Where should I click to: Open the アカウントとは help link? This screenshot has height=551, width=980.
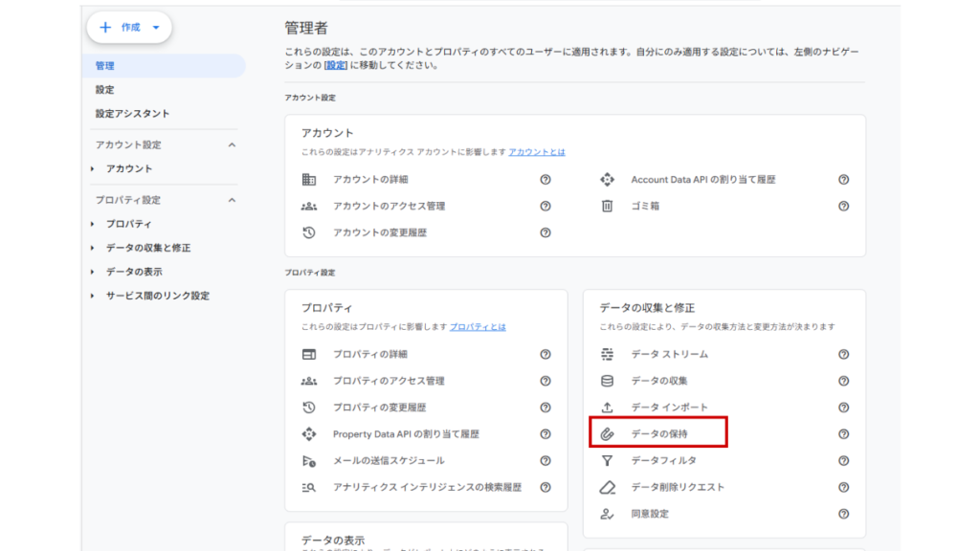point(536,152)
